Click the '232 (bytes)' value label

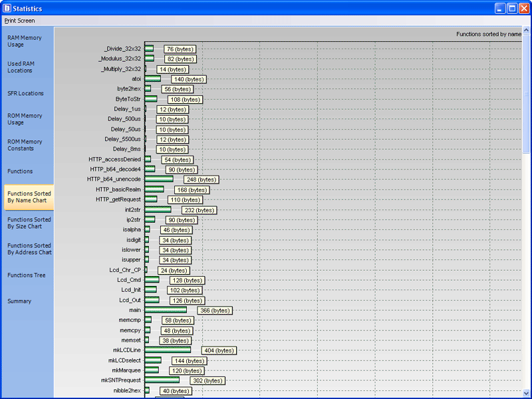pyautogui.click(x=199, y=210)
